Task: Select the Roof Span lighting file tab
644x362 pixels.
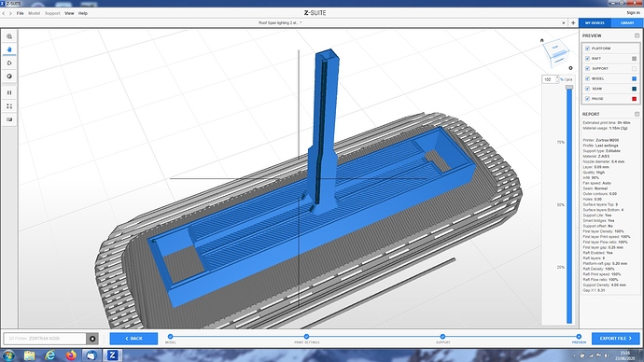Action: click(x=280, y=23)
